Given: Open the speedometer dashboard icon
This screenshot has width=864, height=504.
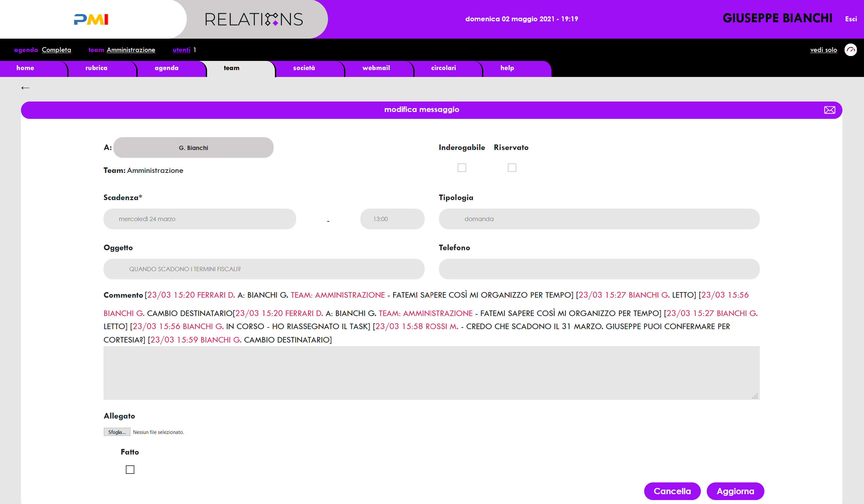Looking at the screenshot, I should point(850,50).
